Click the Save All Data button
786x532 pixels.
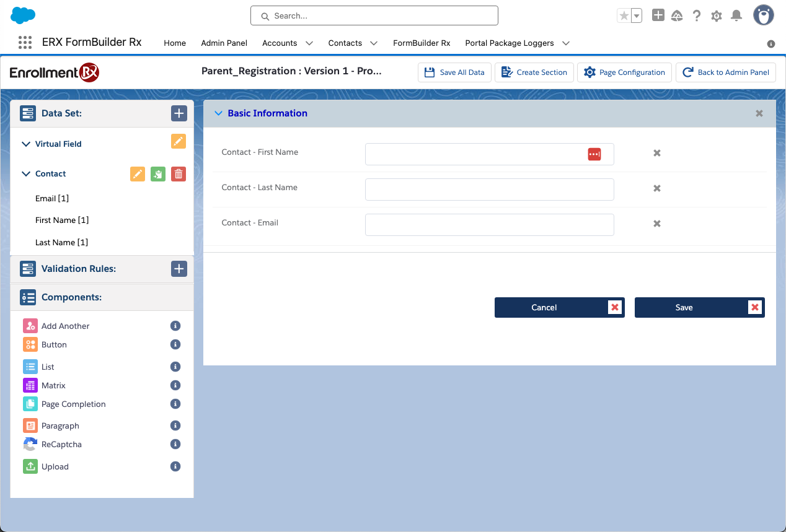(x=454, y=72)
